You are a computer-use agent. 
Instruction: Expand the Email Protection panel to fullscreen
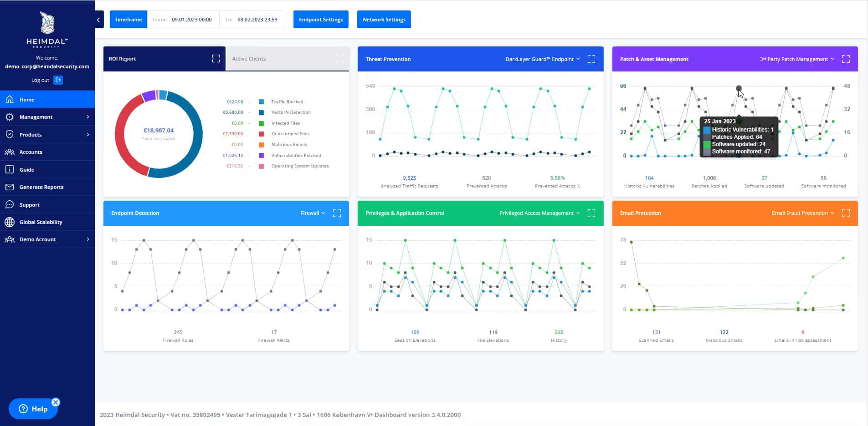[x=846, y=213]
